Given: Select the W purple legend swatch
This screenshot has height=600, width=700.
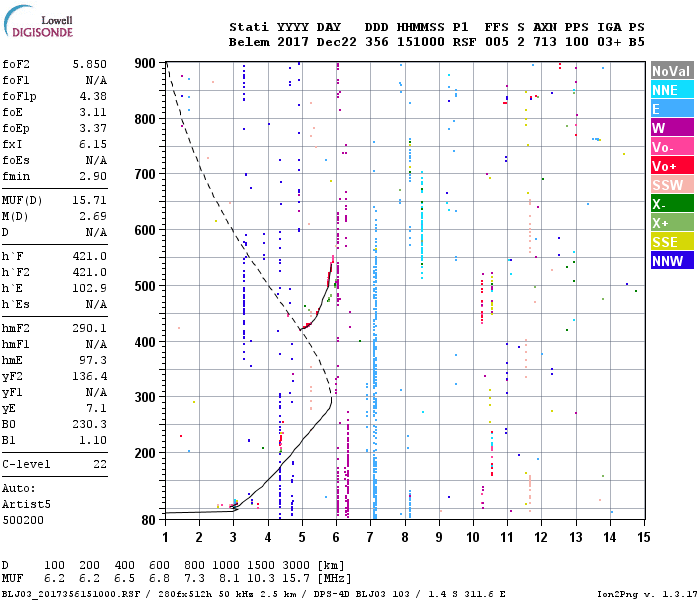Looking at the screenshot, I should [672, 128].
